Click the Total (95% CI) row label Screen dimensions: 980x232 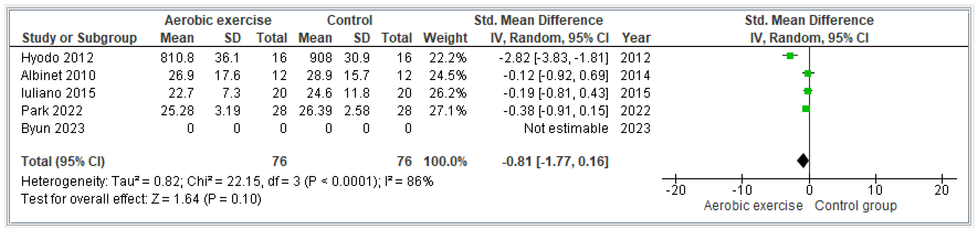pos(63,161)
